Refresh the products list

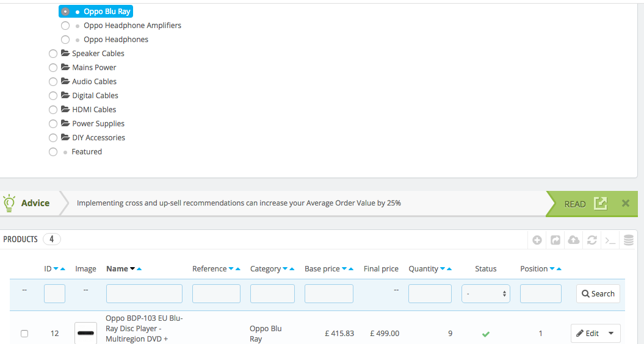tap(592, 240)
